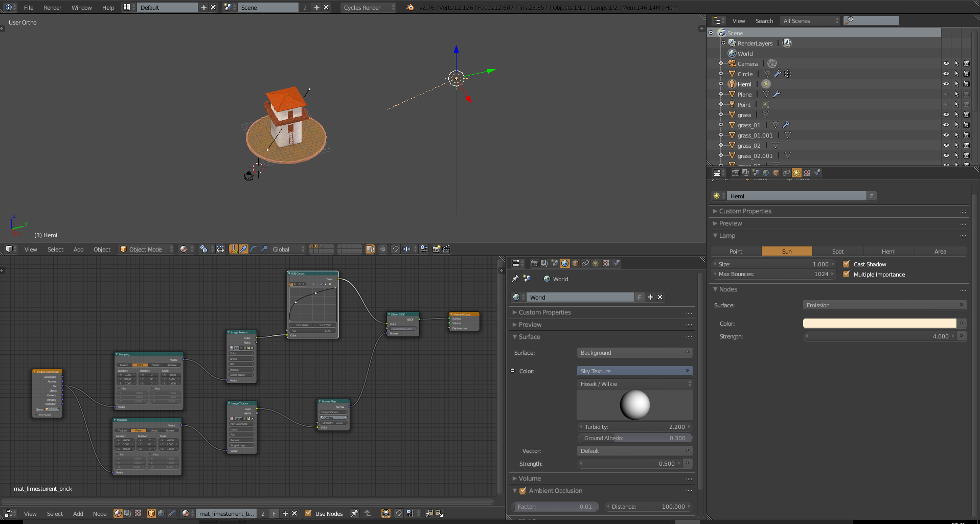This screenshot has height=524, width=980.
Task: Open Texture tab in right properties panel
Action: (x=807, y=173)
